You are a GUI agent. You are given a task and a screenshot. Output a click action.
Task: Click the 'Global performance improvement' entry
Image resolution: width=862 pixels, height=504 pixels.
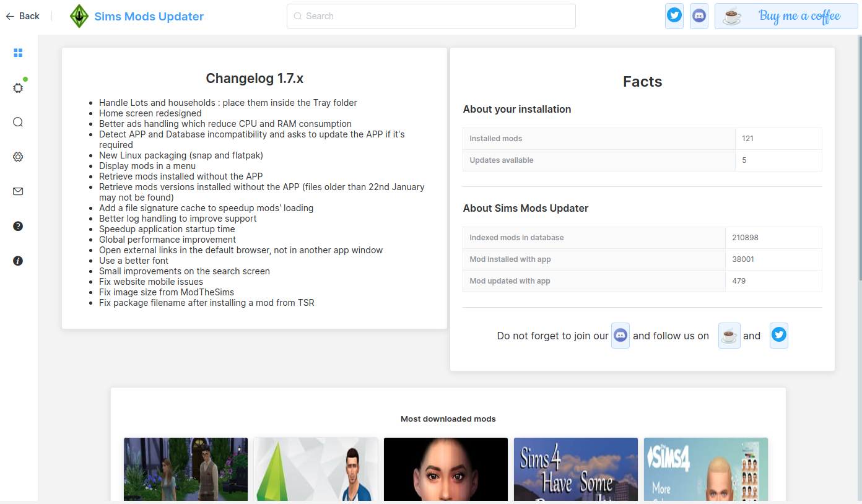click(167, 240)
